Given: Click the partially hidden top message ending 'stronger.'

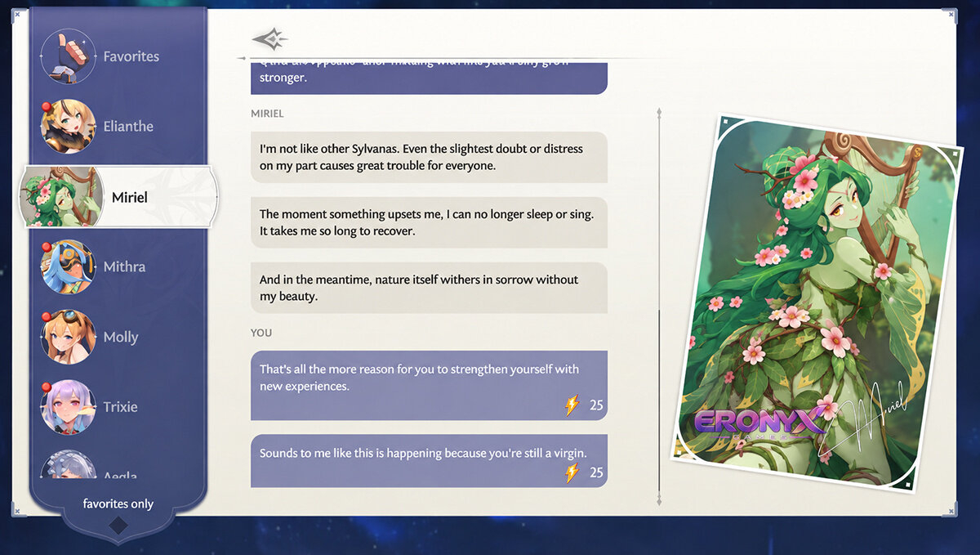Looking at the screenshot, I should coord(429,78).
